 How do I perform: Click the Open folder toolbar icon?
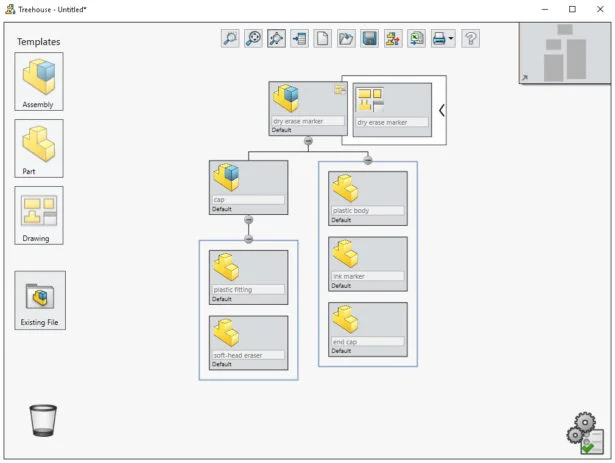click(346, 39)
